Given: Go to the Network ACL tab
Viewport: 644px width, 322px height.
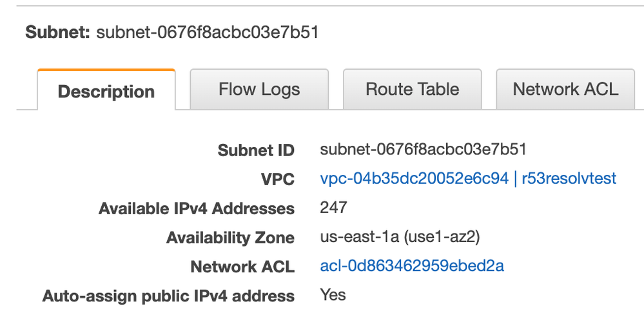Looking at the screenshot, I should [565, 89].
